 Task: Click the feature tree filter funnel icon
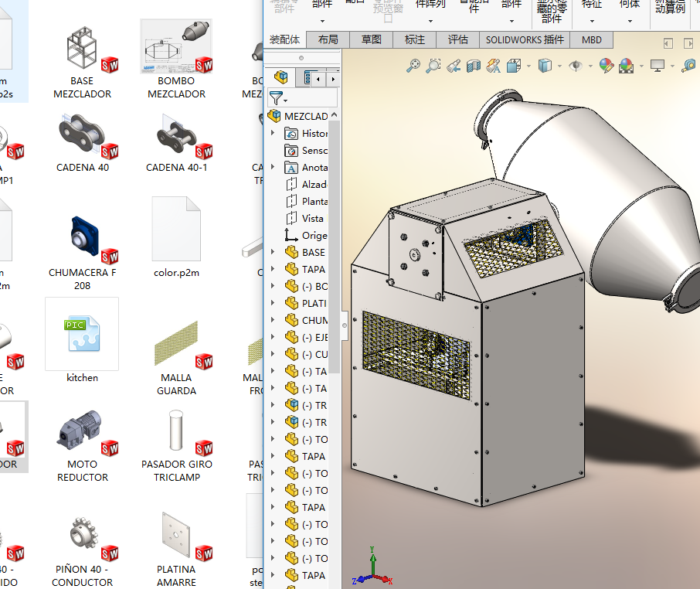276,98
